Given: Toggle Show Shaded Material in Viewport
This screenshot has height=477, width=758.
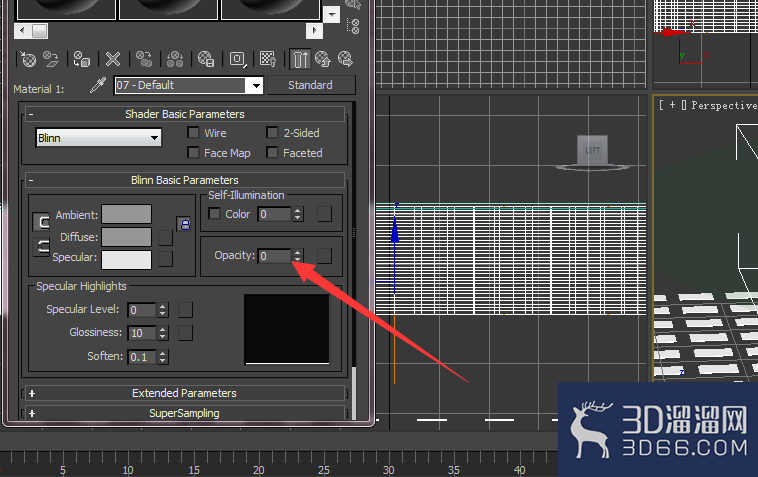Looking at the screenshot, I should click(x=268, y=59).
